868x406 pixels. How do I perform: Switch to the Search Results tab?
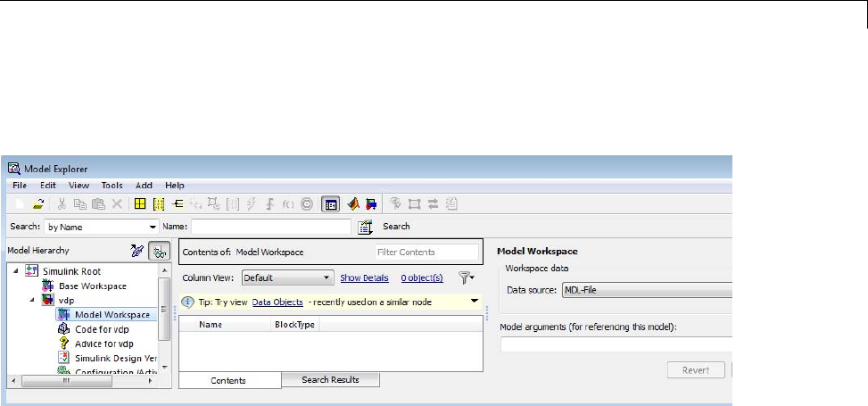click(330, 380)
